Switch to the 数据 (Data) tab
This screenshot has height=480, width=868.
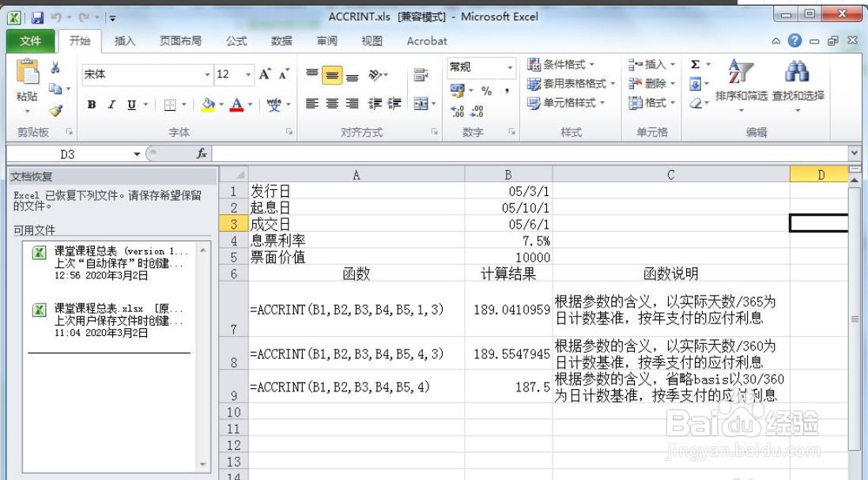click(x=281, y=41)
